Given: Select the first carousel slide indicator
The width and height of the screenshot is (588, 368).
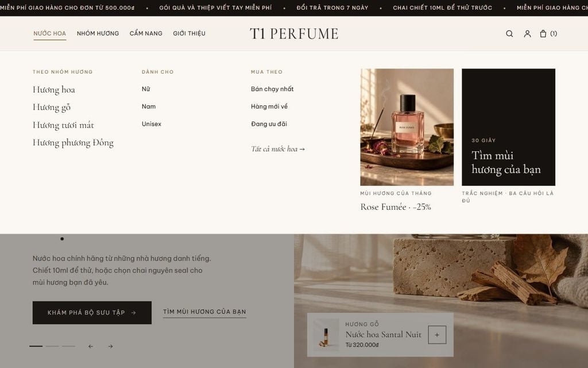Looking at the screenshot, I should click(36, 346).
